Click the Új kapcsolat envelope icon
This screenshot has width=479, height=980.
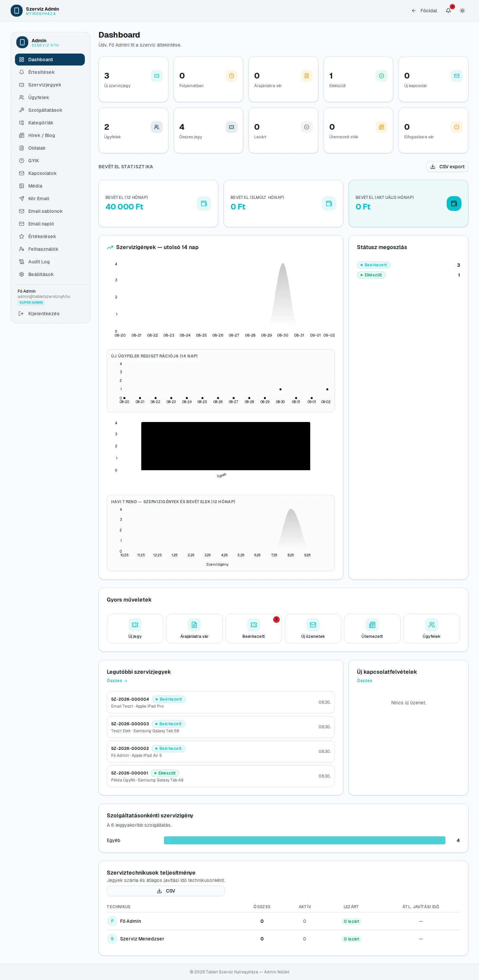[x=457, y=76]
